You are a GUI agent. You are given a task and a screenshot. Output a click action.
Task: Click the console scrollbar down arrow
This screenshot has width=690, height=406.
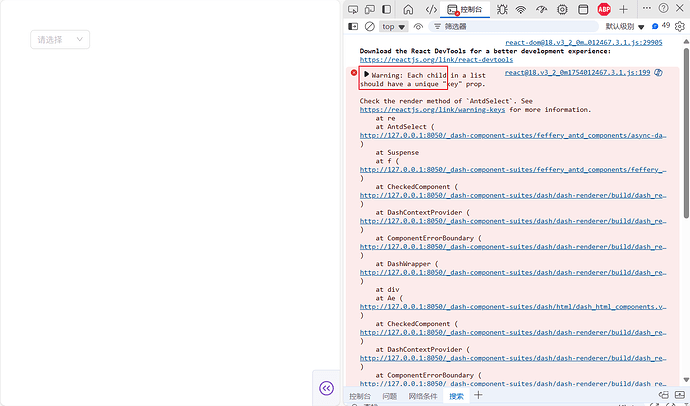coord(686,379)
